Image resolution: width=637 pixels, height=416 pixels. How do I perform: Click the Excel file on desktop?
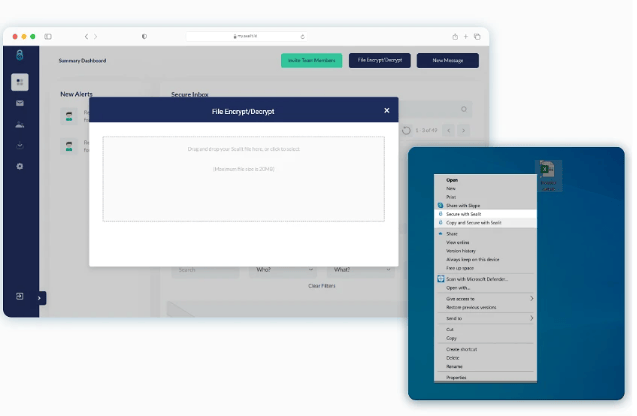(548, 176)
